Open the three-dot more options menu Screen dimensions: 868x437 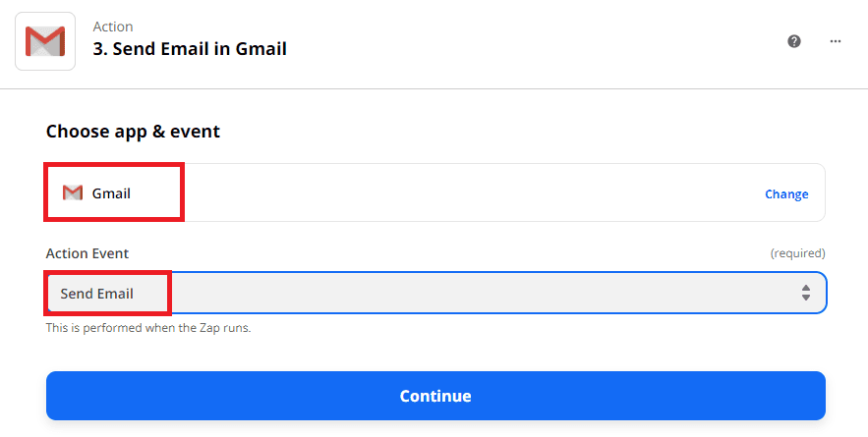click(x=836, y=41)
